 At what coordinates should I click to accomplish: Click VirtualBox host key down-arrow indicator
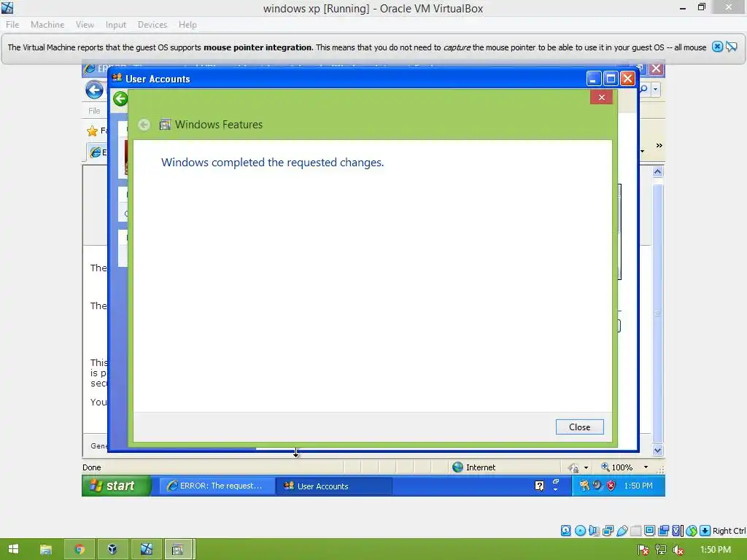click(705, 531)
